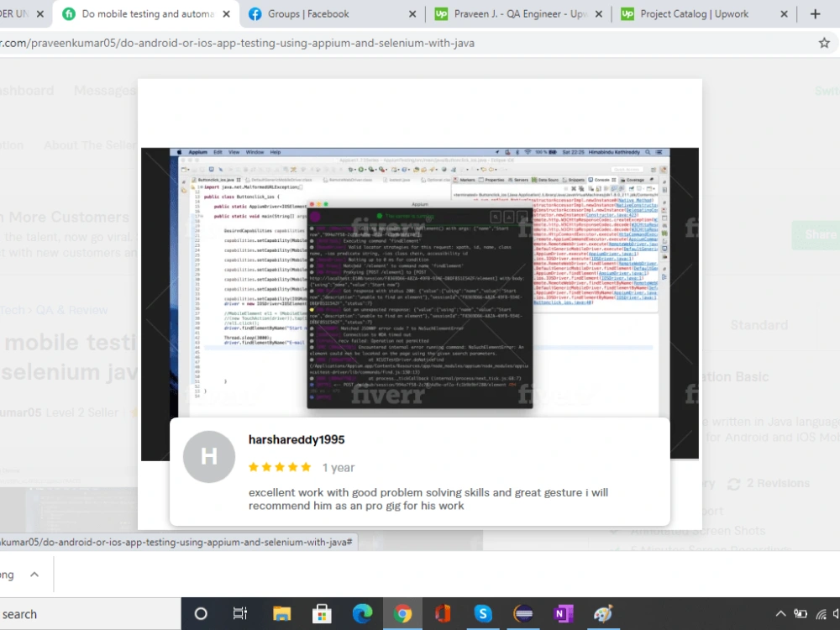This screenshot has width=840, height=630.
Task: Launch Microsoft Edge from the taskbar
Action: [362, 613]
